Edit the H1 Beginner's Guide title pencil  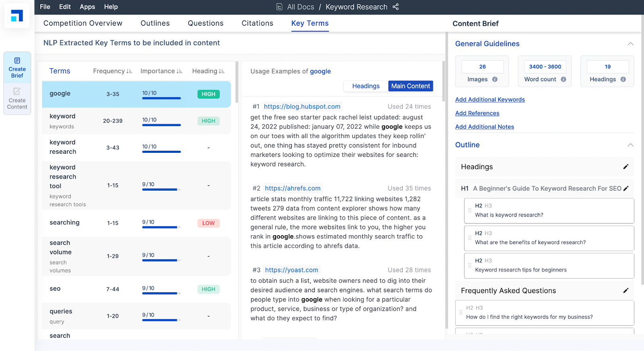click(626, 189)
